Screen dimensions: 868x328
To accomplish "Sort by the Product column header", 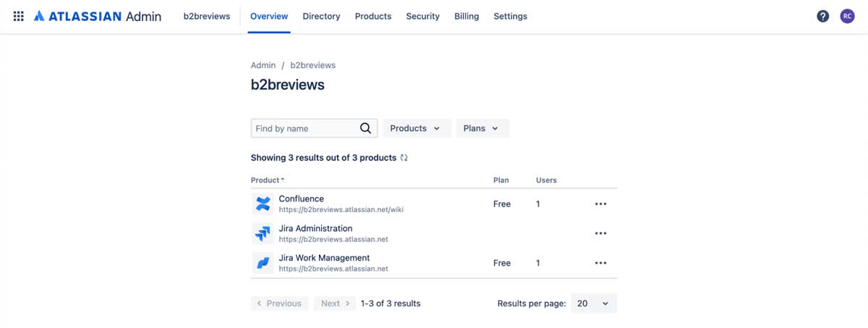I will tap(268, 180).
